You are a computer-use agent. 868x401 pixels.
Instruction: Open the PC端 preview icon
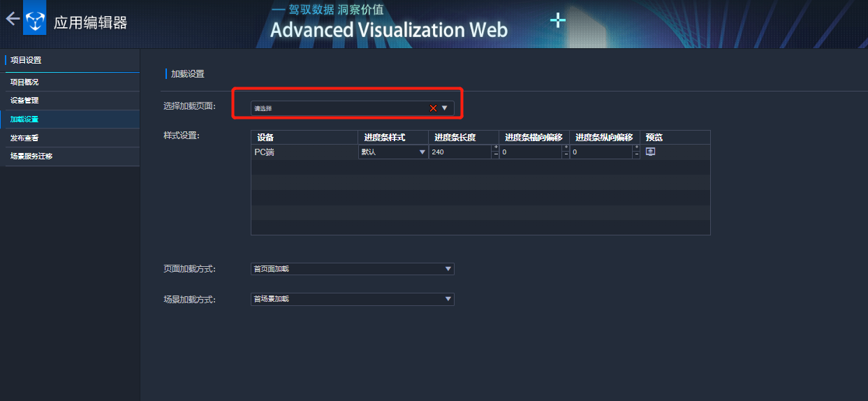click(x=650, y=152)
